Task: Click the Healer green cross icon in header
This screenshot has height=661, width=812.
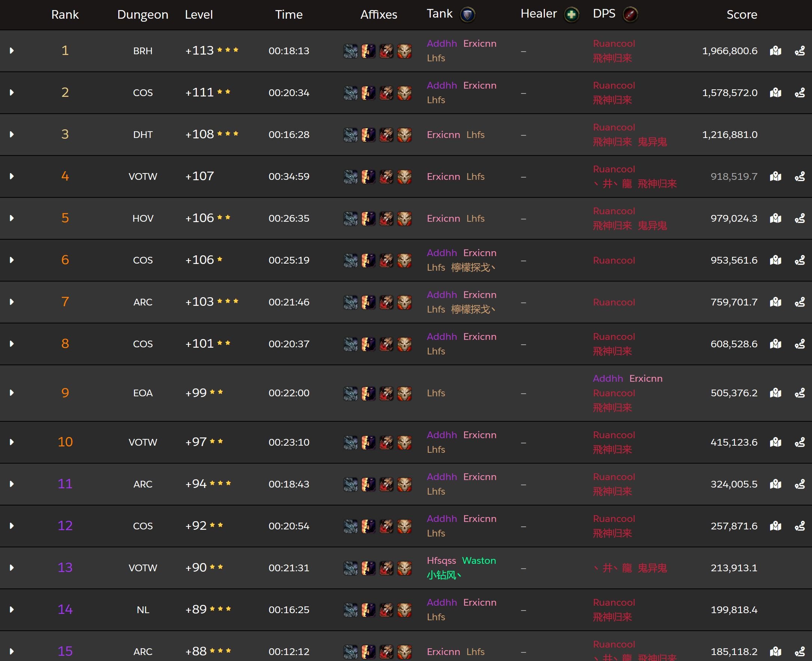Action: click(x=571, y=15)
